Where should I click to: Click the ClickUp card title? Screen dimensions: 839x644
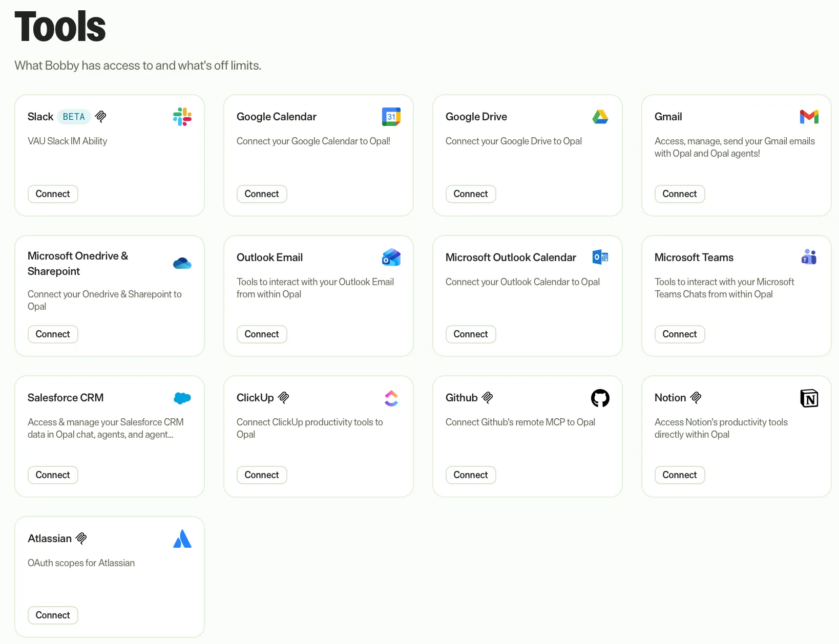(255, 398)
